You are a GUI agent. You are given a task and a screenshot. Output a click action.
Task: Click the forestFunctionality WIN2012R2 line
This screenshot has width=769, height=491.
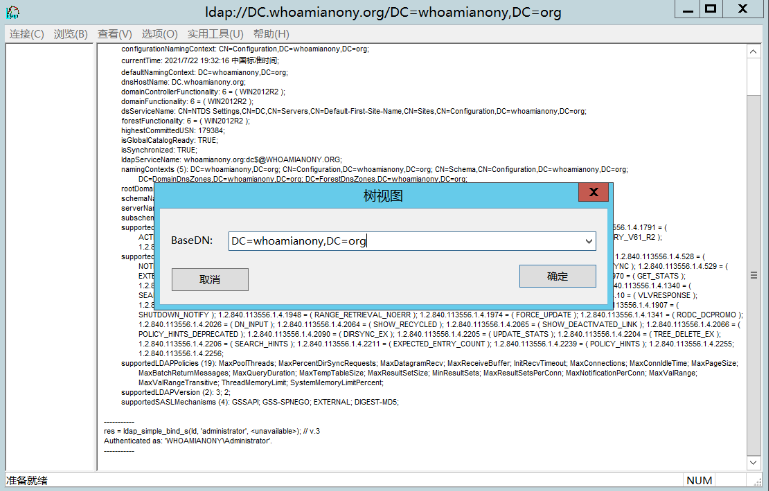185,121
